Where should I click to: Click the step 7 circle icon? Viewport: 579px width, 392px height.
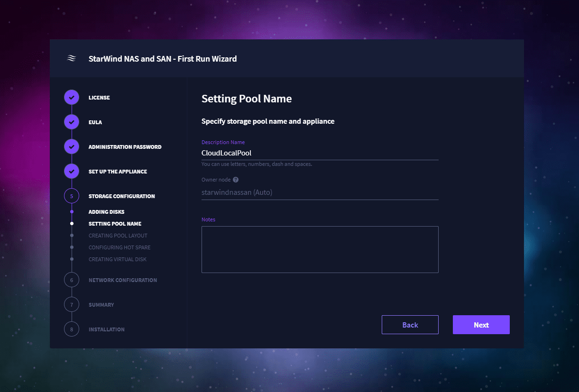click(72, 305)
